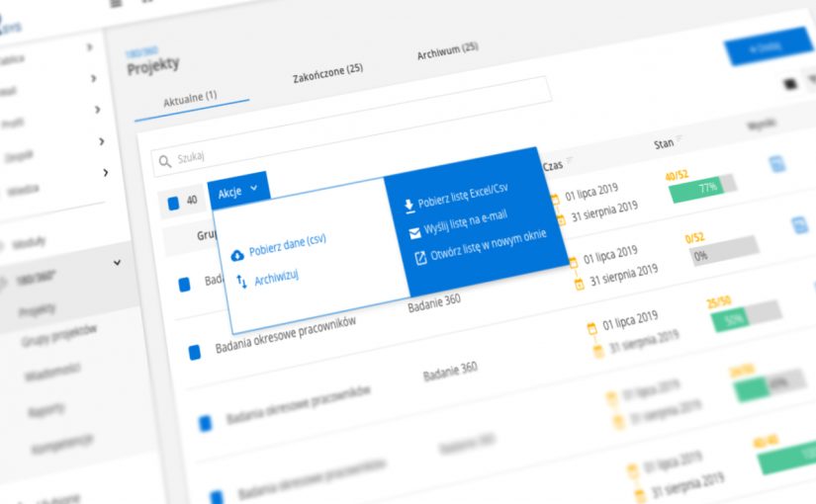Click the Excel/Csv download arrow icon
The width and height of the screenshot is (816, 504).
[409, 206]
